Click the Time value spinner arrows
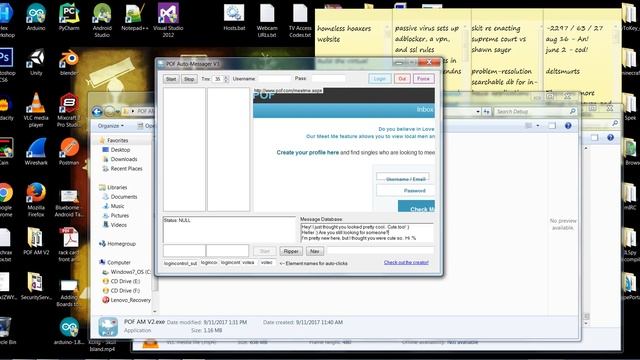Viewport: 640px width, 360px height. click(227, 79)
